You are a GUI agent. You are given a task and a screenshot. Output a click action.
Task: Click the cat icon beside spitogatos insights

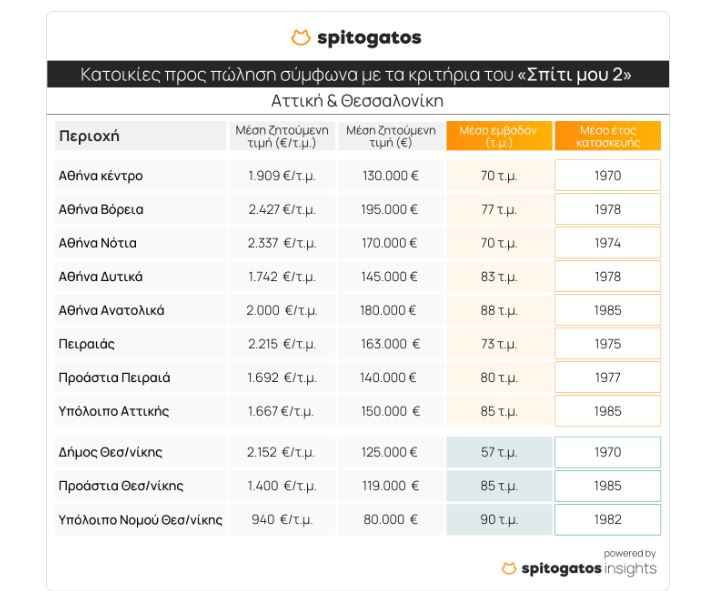pos(509,569)
